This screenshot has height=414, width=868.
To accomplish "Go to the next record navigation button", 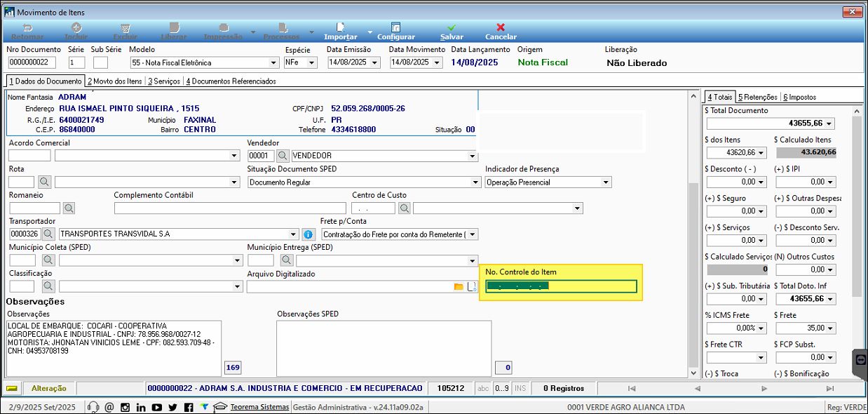I will 763,388.
